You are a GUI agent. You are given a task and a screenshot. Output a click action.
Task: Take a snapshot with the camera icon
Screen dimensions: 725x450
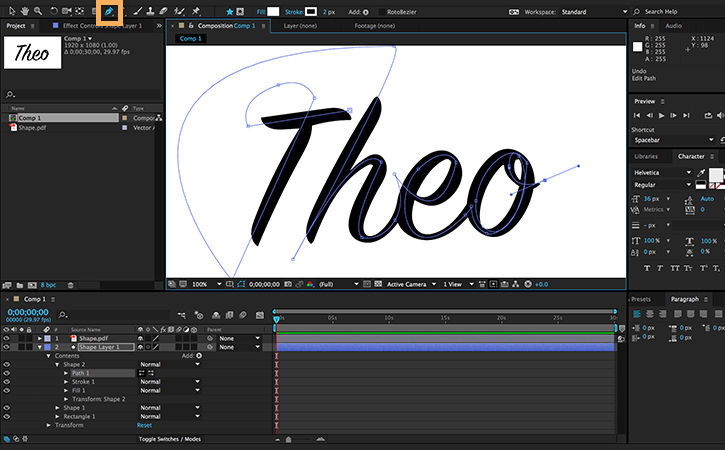coord(288,284)
